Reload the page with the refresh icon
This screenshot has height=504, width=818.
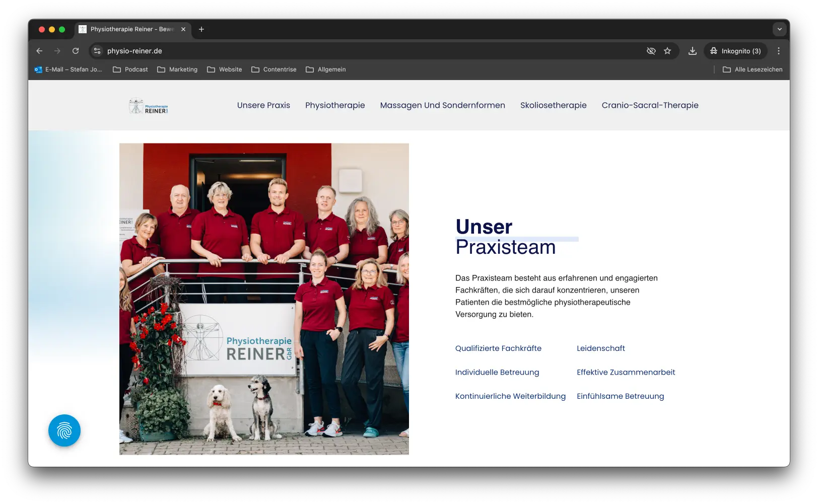[x=76, y=51]
